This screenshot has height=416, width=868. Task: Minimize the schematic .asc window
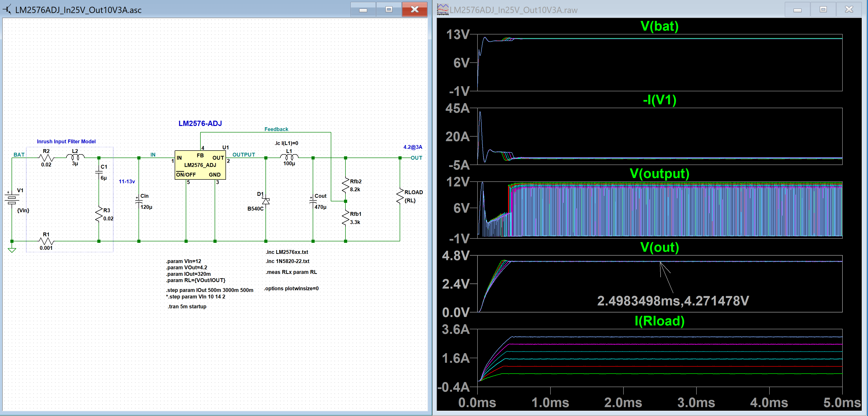tap(363, 9)
